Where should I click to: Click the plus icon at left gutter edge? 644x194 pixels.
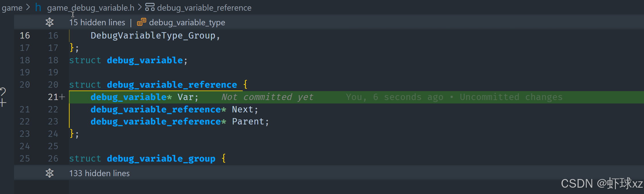pyautogui.click(x=3, y=103)
